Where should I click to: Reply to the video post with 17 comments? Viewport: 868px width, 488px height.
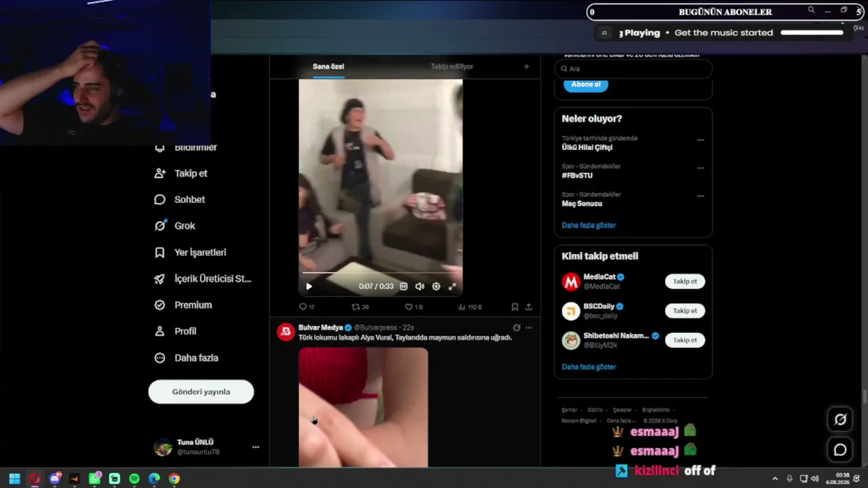coord(307,307)
